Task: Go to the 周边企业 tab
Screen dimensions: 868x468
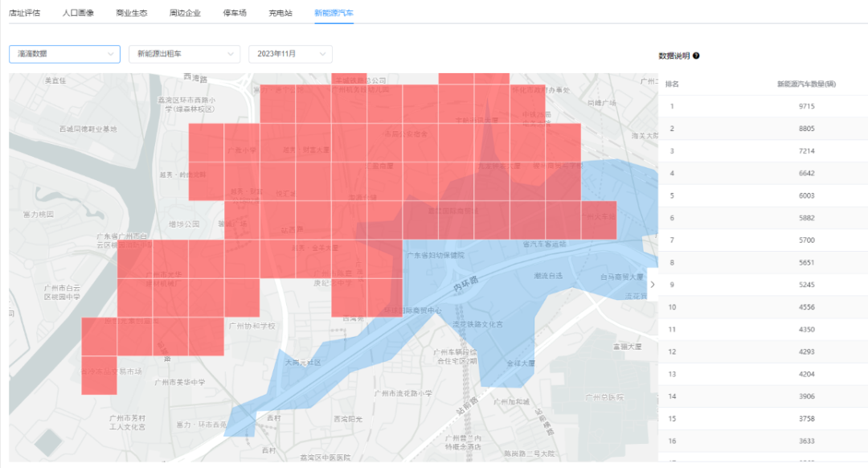Action: click(185, 13)
